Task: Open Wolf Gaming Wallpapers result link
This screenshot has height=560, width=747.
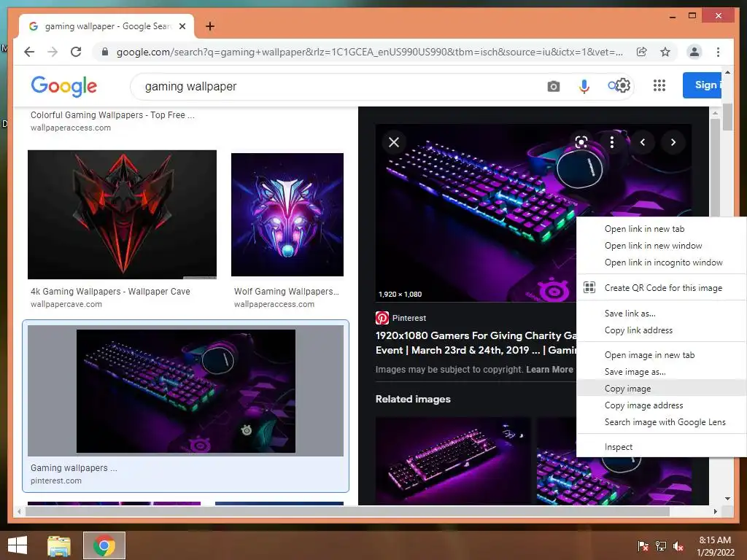Action: point(286,292)
